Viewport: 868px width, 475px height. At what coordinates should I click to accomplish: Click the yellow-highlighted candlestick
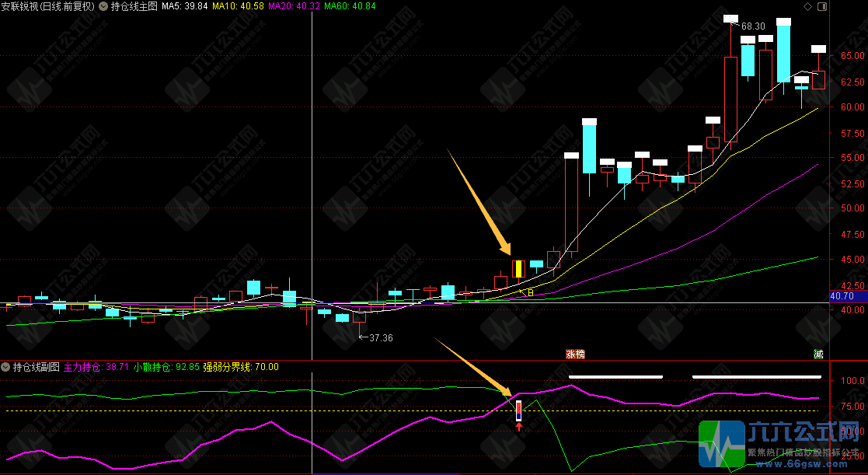pyautogui.click(x=518, y=268)
